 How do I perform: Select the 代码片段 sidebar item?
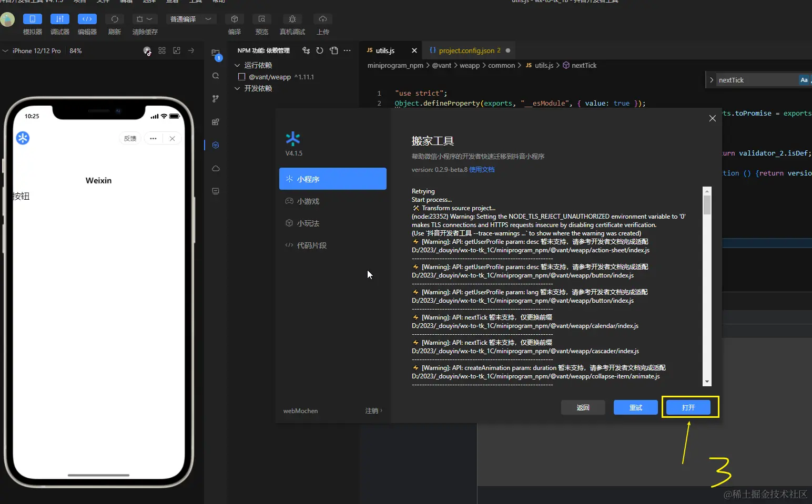coord(333,245)
